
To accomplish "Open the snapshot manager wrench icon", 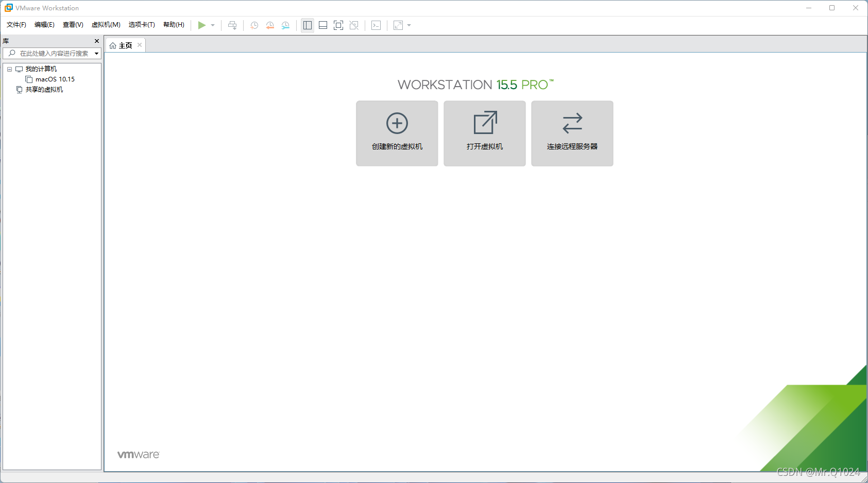I will coord(285,25).
